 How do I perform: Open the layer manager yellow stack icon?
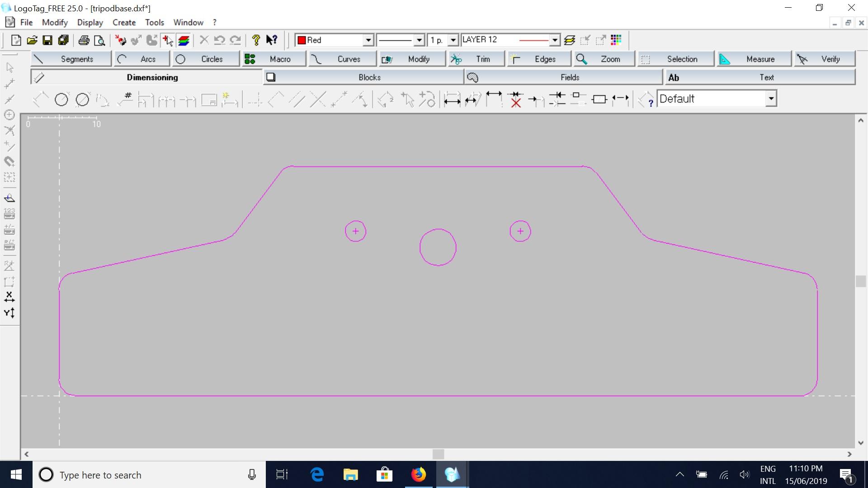570,40
